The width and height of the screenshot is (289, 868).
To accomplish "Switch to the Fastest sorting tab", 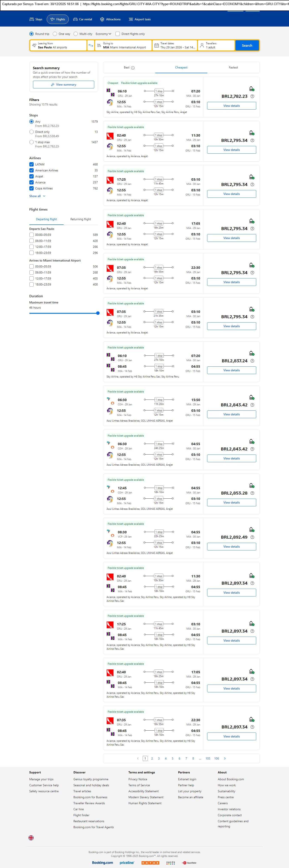I will tap(233, 68).
